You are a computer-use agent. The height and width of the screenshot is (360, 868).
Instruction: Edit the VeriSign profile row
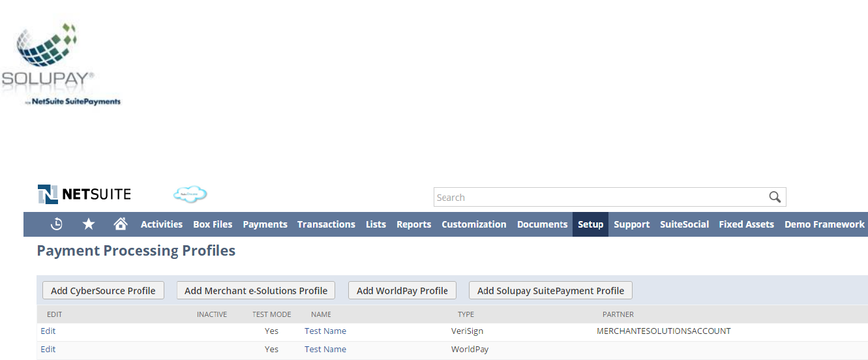click(x=48, y=331)
